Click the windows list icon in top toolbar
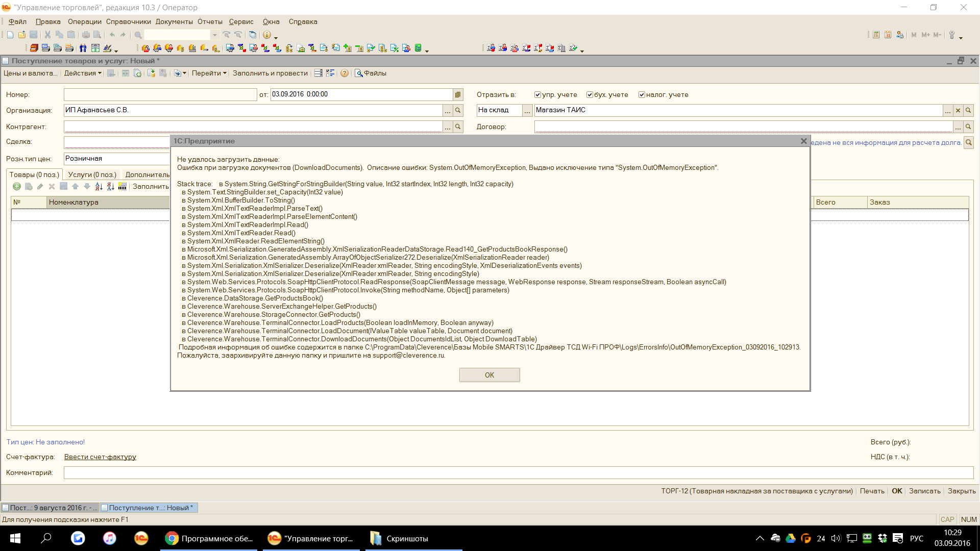The image size is (980, 551). coord(253,35)
